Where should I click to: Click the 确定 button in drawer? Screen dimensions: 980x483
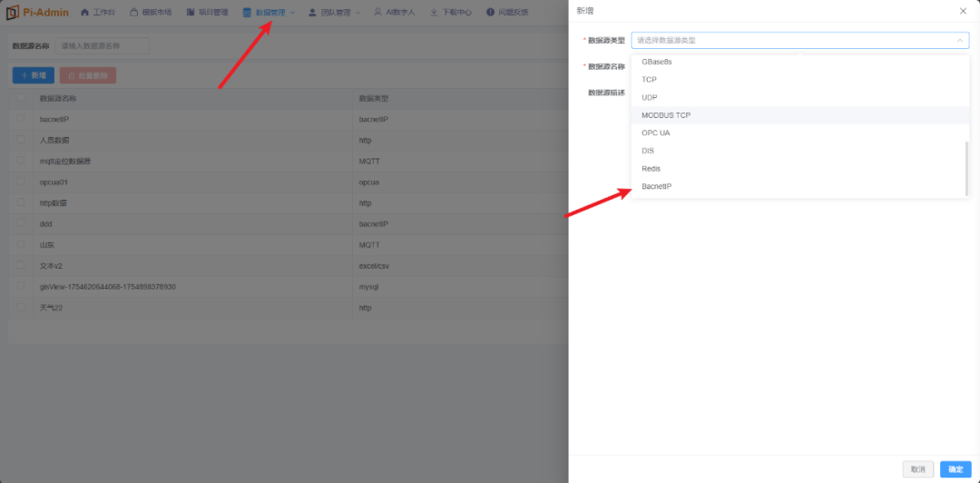pyautogui.click(x=955, y=469)
